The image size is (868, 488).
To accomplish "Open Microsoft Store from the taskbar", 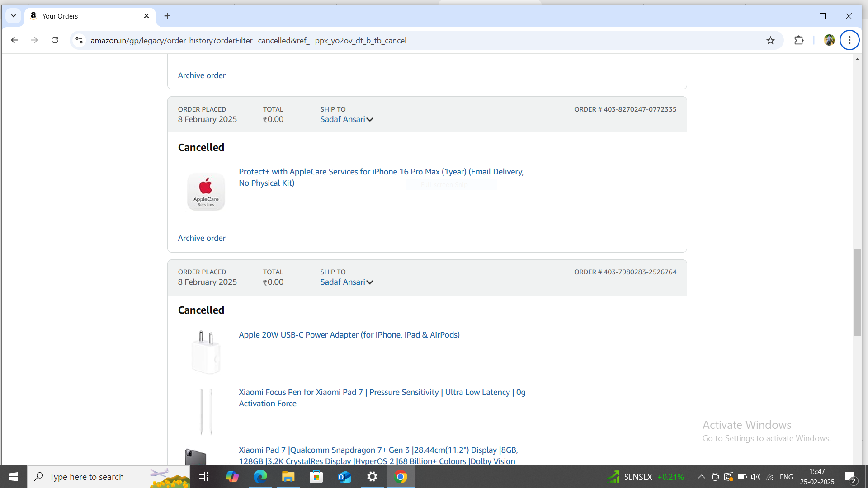I will [316, 477].
